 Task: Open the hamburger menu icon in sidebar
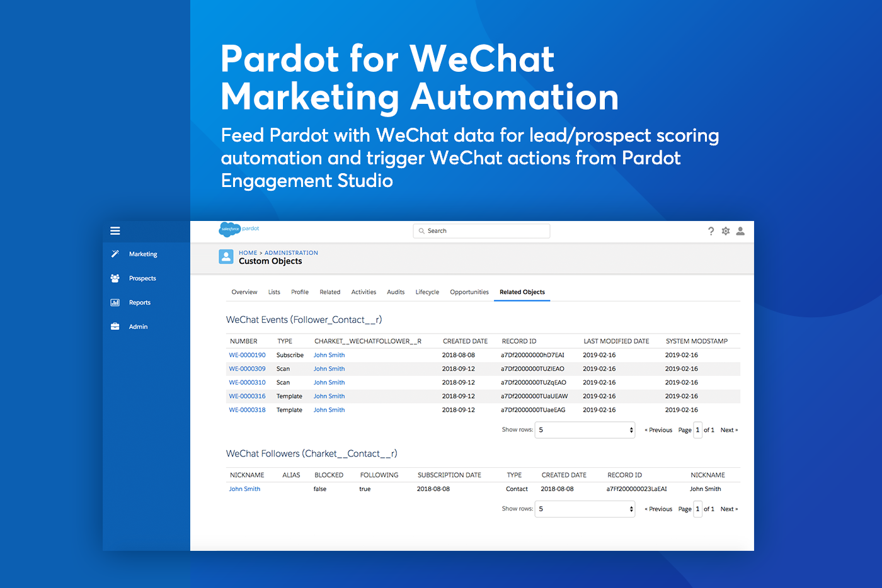pos(115,231)
